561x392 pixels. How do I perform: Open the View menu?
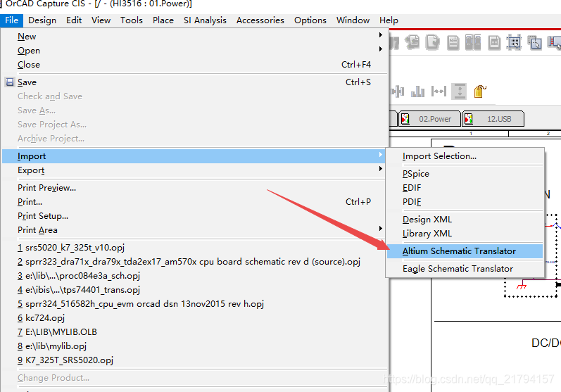pos(101,20)
